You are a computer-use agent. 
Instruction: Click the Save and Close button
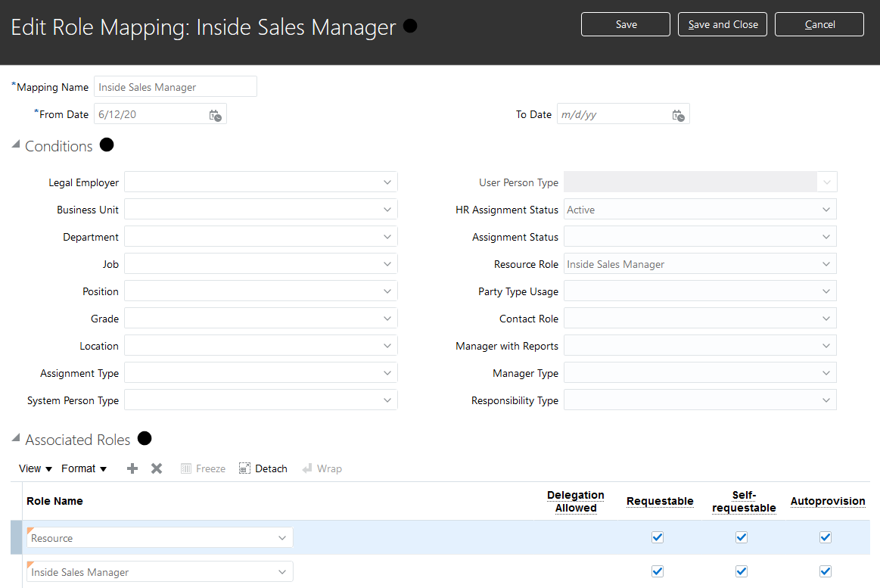click(723, 24)
